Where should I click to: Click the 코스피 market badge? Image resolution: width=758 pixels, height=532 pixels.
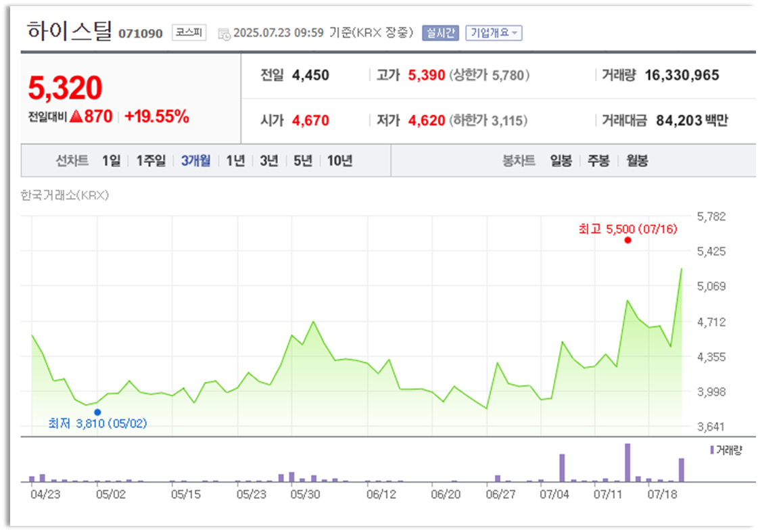point(189,32)
